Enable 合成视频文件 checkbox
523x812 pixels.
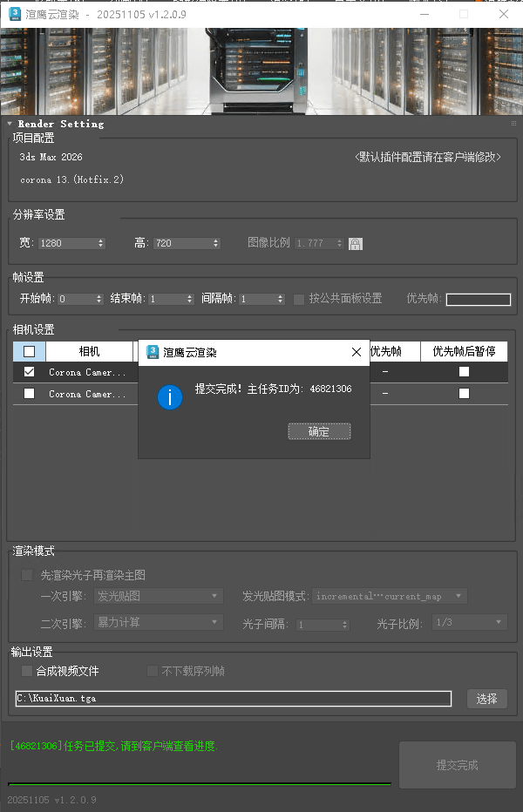[26, 671]
